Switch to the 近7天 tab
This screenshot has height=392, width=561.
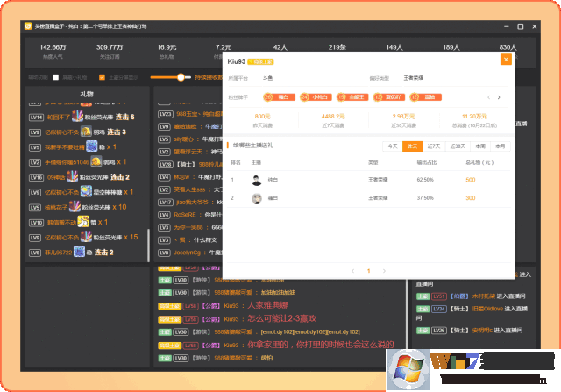coord(435,146)
